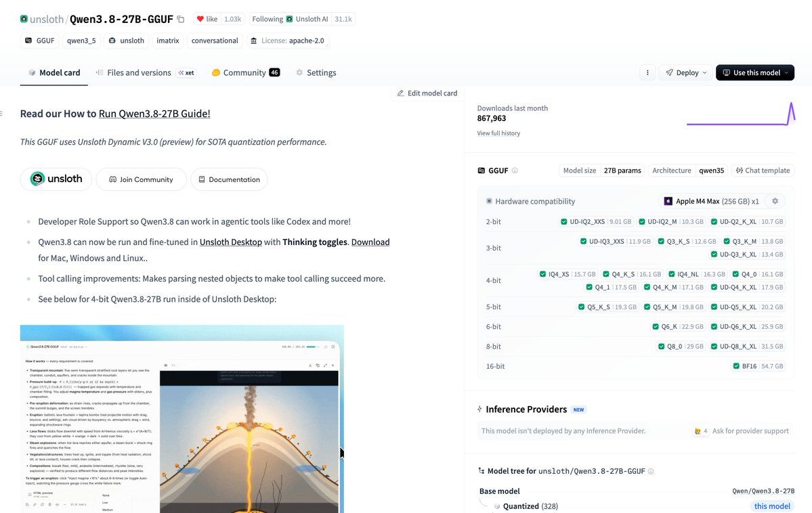Image resolution: width=812 pixels, height=513 pixels.
Task: Click Edit model card
Action: [x=427, y=93]
